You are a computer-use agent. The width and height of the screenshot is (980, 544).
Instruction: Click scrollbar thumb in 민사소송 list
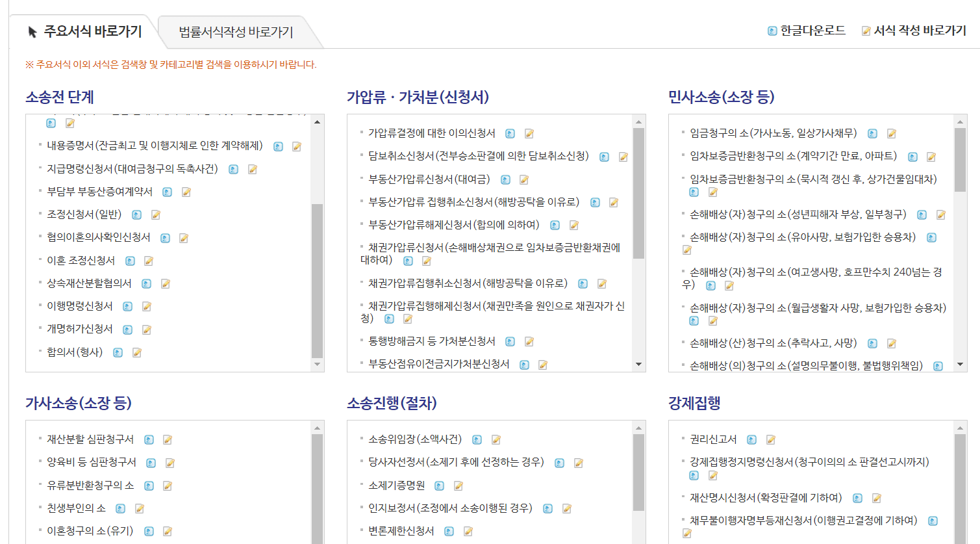point(960,160)
